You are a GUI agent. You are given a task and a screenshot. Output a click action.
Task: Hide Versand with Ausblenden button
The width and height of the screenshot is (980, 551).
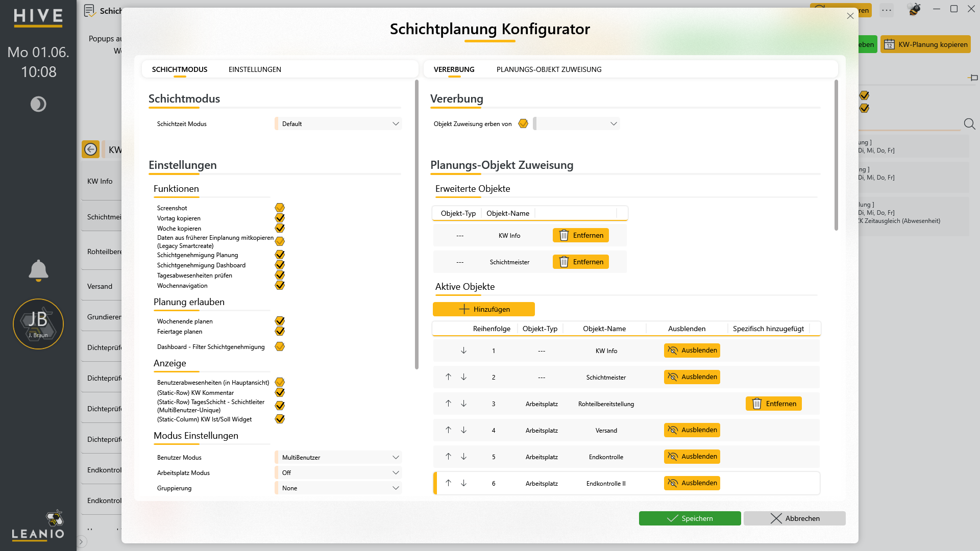[x=692, y=430]
